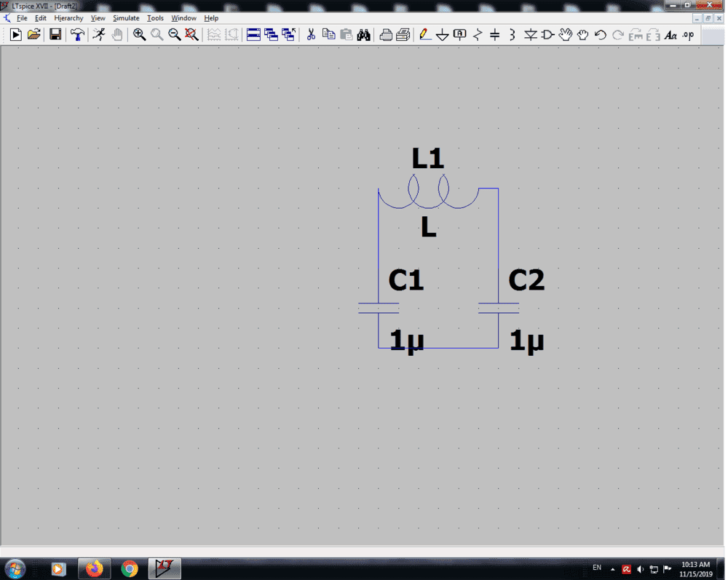Activate the scissors Cut tool
This screenshot has height=580, width=728.
(x=311, y=34)
